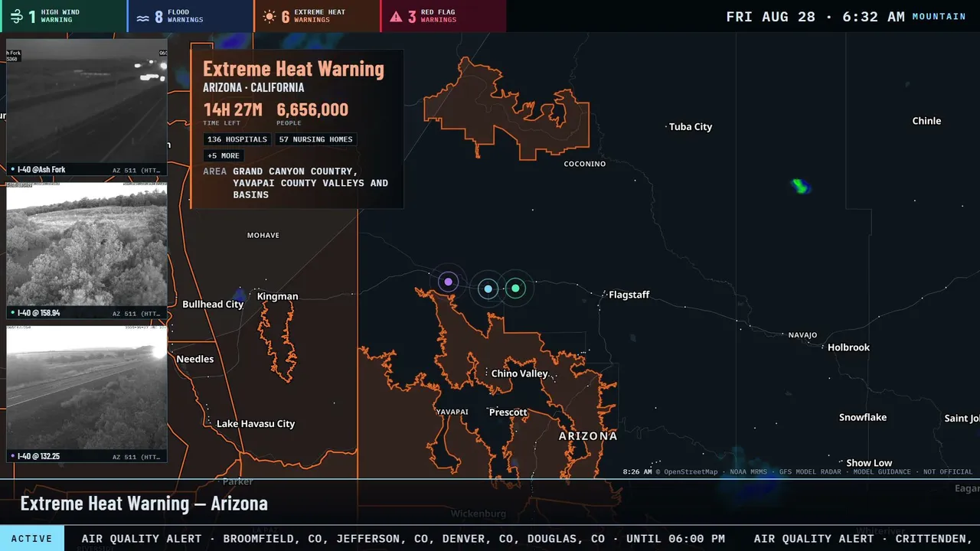The height and width of the screenshot is (551, 980).
Task: Open the I-40 @ 132.25 camera feed
Action: [x=87, y=393]
